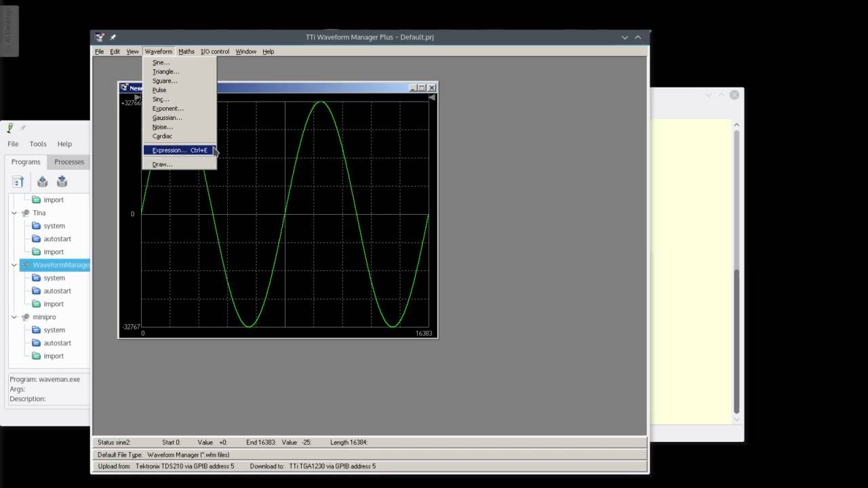This screenshot has width=868, height=488.
Task: Select autostart folder under Tina
Action: [x=57, y=239]
